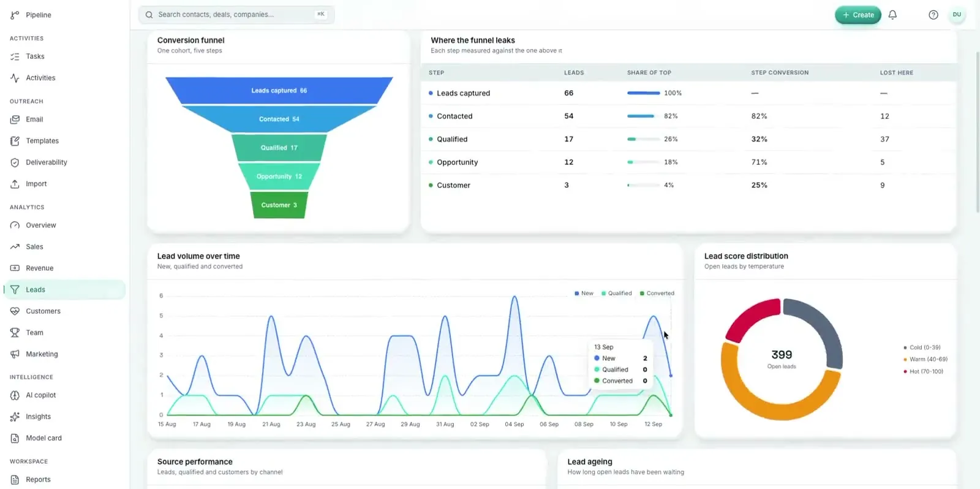Focus the search contacts, deals, companies field

point(236,15)
